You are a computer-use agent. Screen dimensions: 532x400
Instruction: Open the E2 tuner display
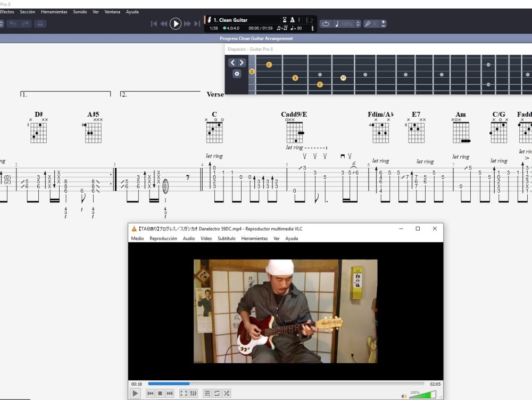pos(310,20)
